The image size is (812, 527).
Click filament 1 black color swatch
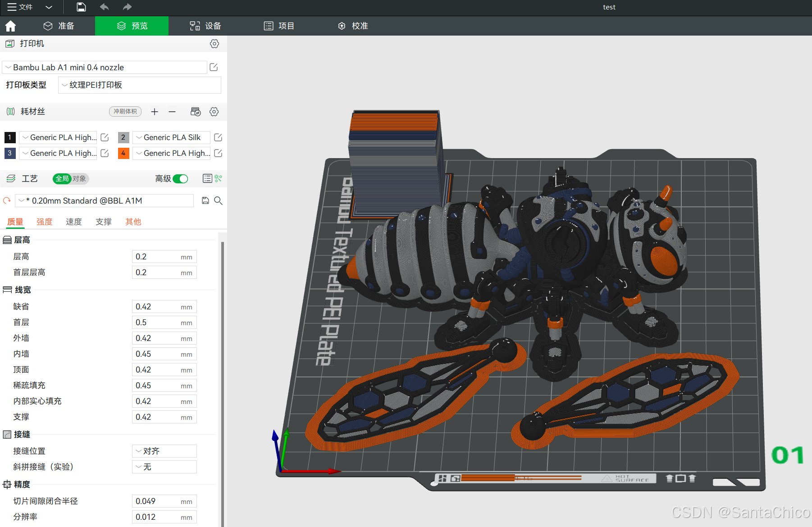click(10, 137)
